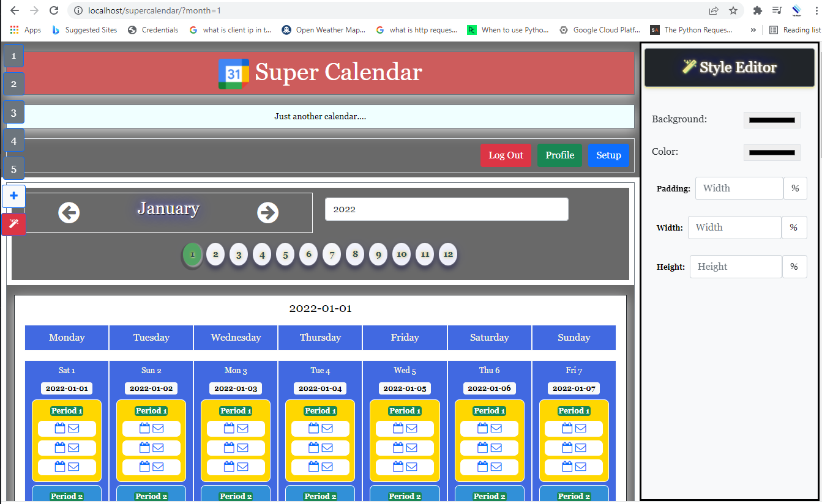Switch to month 10 round button
This screenshot has height=504, width=822.
[x=402, y=254]
